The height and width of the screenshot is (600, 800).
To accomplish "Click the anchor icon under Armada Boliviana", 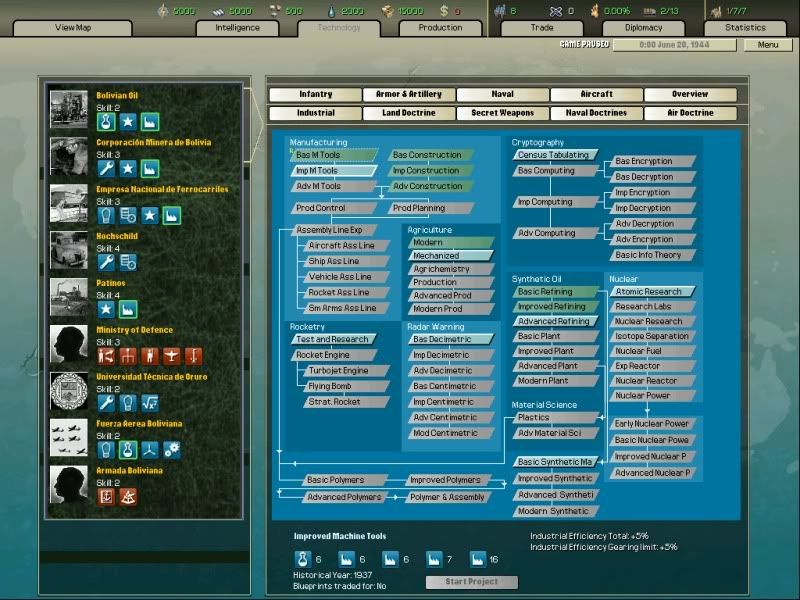I will coord(106,496).
